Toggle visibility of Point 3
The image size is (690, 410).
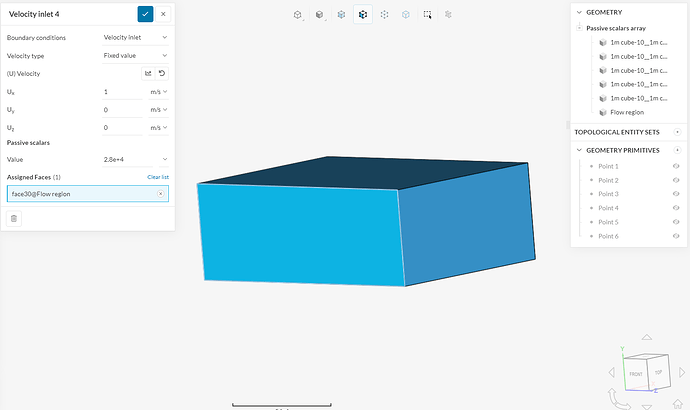[676, 194]
